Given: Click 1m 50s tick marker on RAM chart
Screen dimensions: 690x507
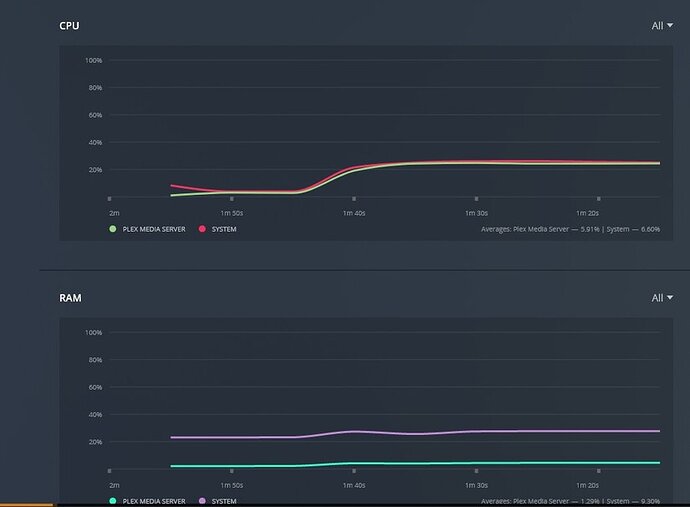Looking at the screenshot, I should pos(232,471).
